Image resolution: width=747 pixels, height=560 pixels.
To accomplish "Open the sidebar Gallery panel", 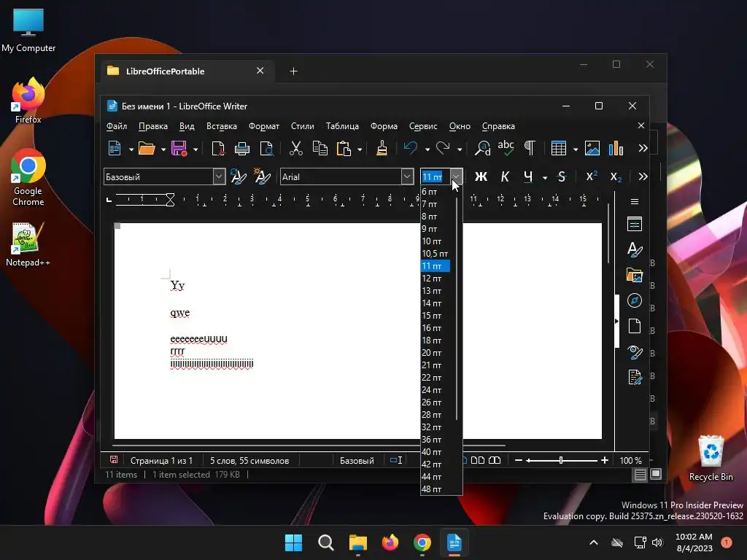I will (x=635, y=275).
